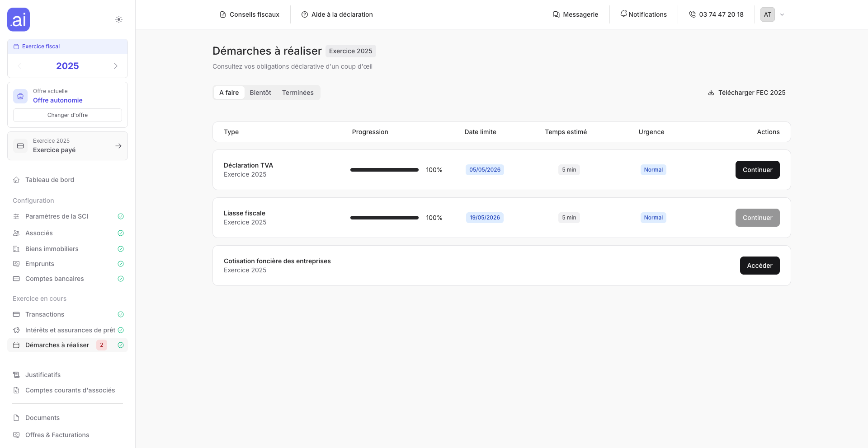Click Accéder for Cotisation foncière des entreprises
868x448 pixels.
pos(759,266)
